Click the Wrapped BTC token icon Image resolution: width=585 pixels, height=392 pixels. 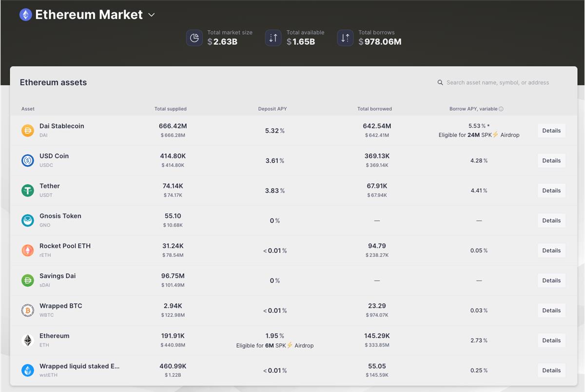coord(28,310)
